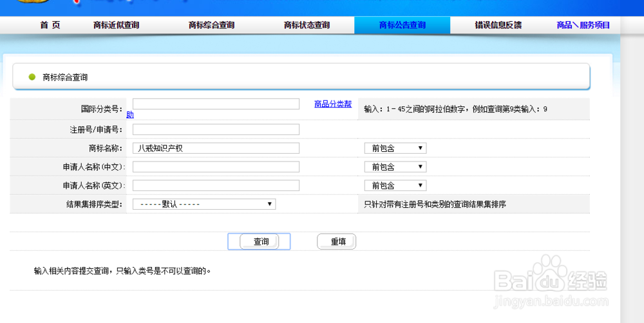Screen dimensions: 644x323
Task: Open the 前包含 dropdown for 申请人名称(中文)
Action: [x=395, y=167]
